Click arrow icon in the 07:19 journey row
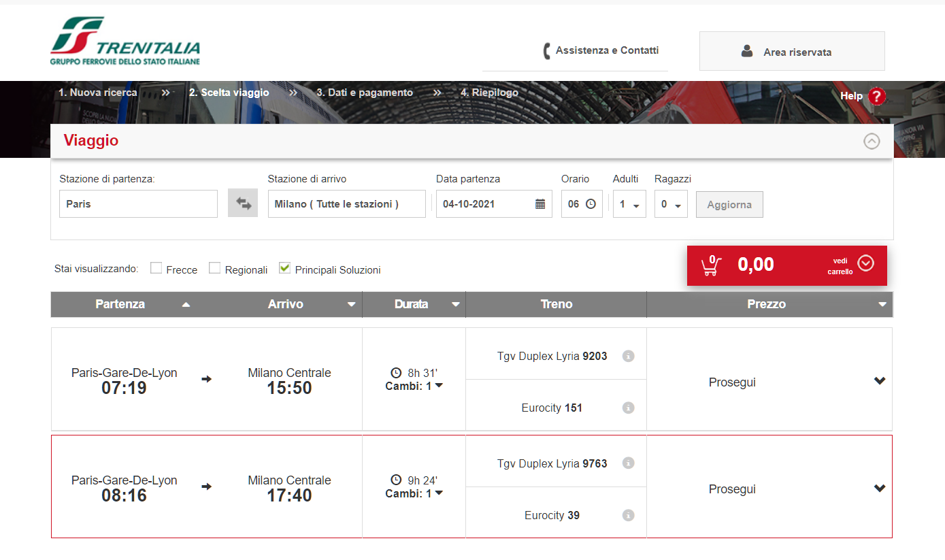945x560 pixels. pos(207,379)
